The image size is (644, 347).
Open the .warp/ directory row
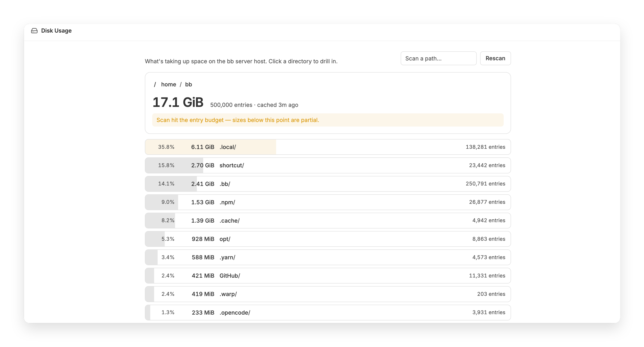pyautogui.click(x=328, y=294)
